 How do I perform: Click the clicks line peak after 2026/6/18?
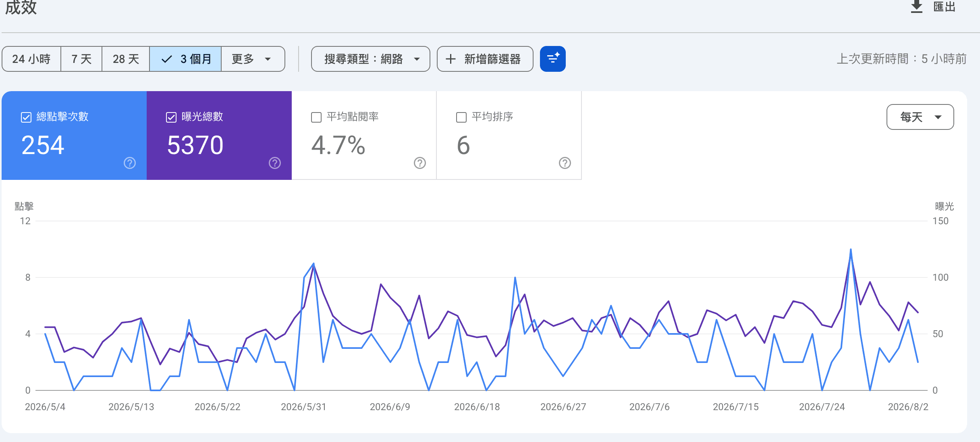(x=515, y=277)
